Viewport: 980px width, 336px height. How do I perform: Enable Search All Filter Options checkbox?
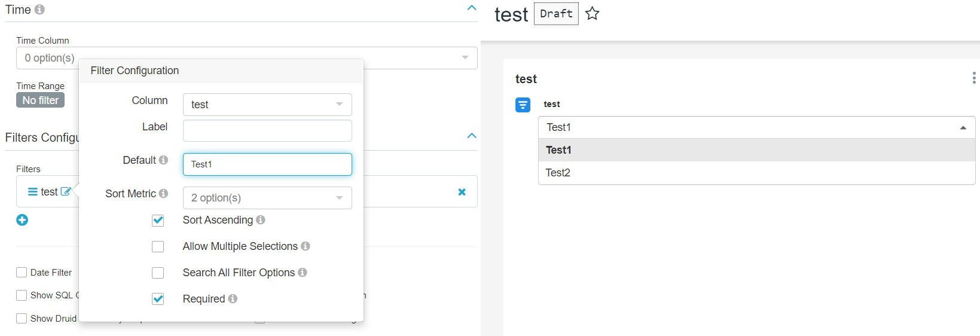(x=158, y=273)
